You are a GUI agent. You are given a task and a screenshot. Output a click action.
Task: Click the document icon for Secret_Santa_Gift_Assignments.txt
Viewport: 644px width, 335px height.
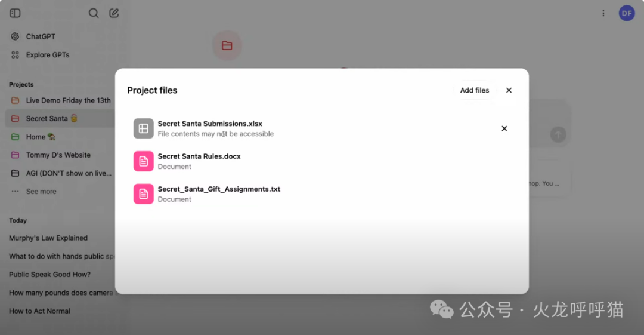143,194
